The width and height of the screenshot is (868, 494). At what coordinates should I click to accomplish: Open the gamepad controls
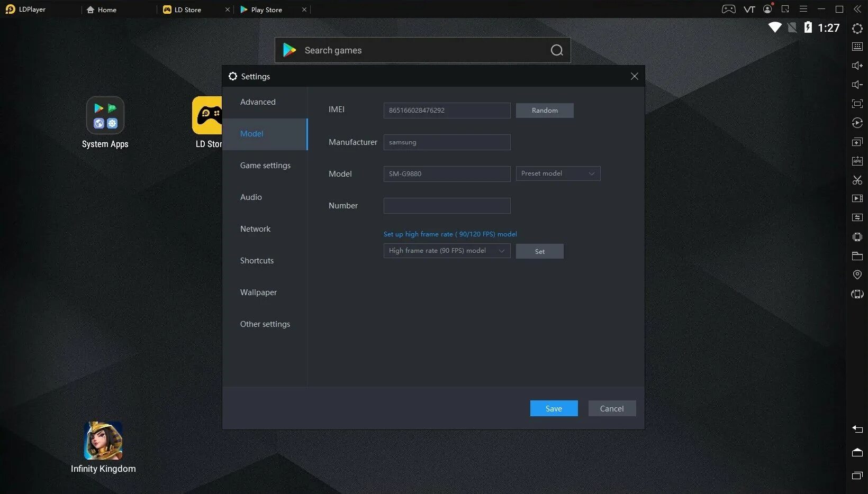tap(728, 9)
